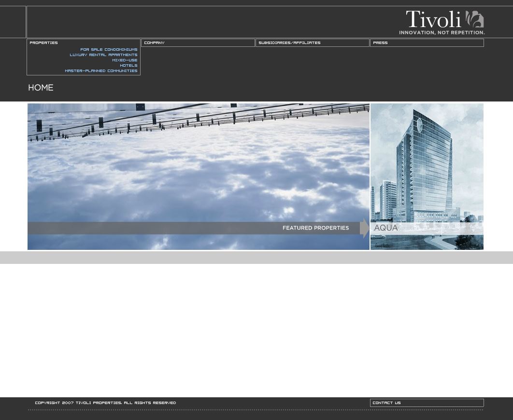513x420 pixels.
Task: Click the clouds hero image
Action: 199,177
